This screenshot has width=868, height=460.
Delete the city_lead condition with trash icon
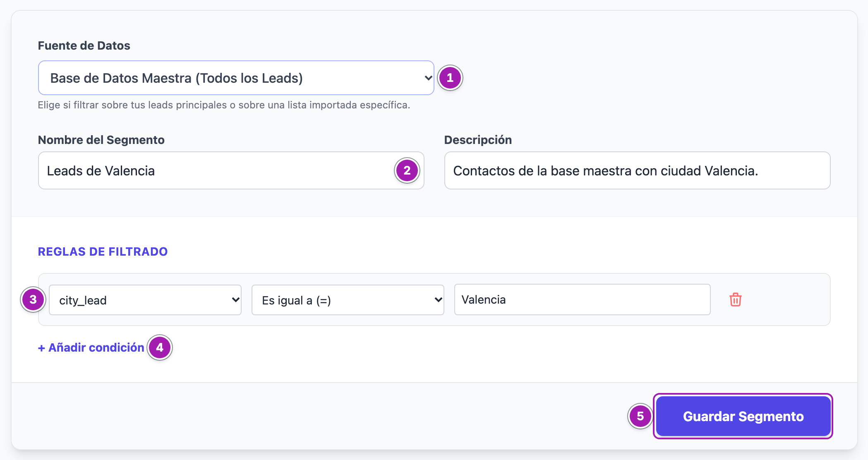pyautogui.click(x=736, y=299)
